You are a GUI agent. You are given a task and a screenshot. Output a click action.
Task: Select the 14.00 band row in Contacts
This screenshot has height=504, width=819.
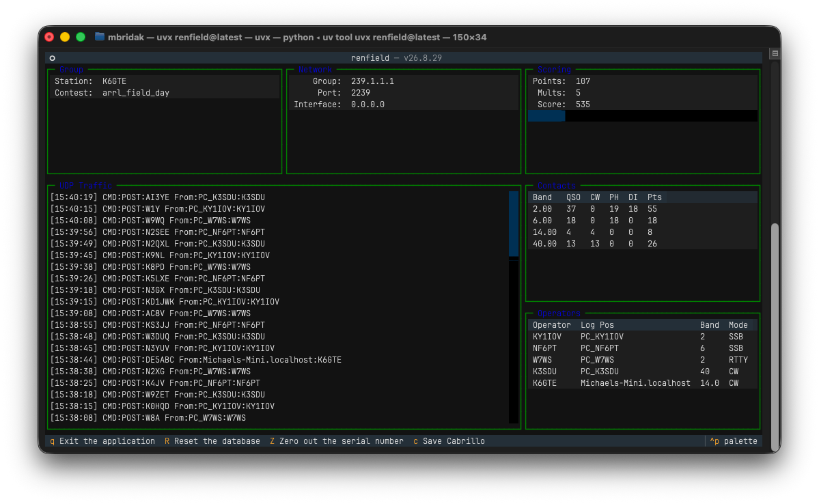[x=643, y=232]
